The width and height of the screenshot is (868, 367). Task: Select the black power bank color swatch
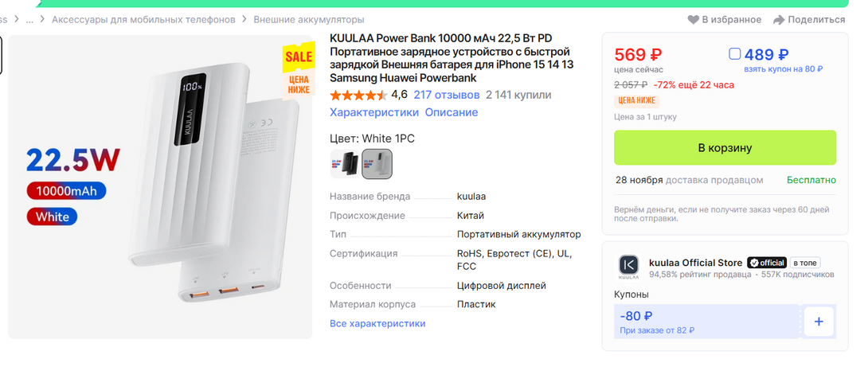[x=344, y=163]
